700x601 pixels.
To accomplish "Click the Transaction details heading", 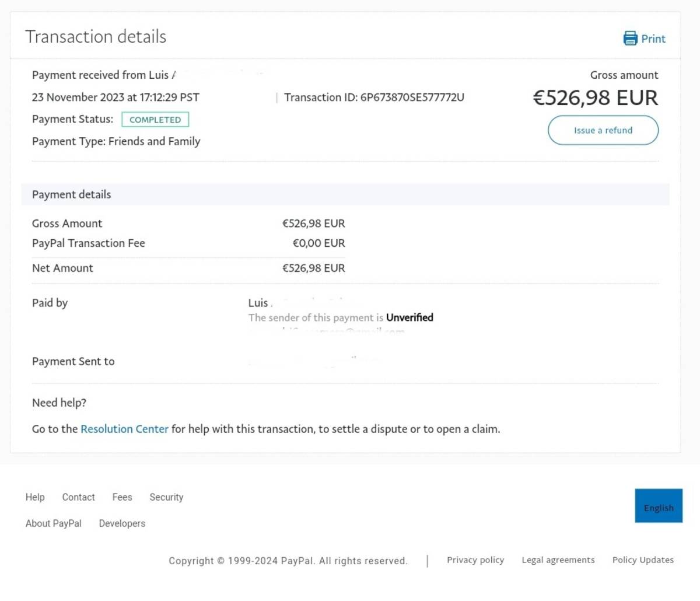I will [96, 37].
